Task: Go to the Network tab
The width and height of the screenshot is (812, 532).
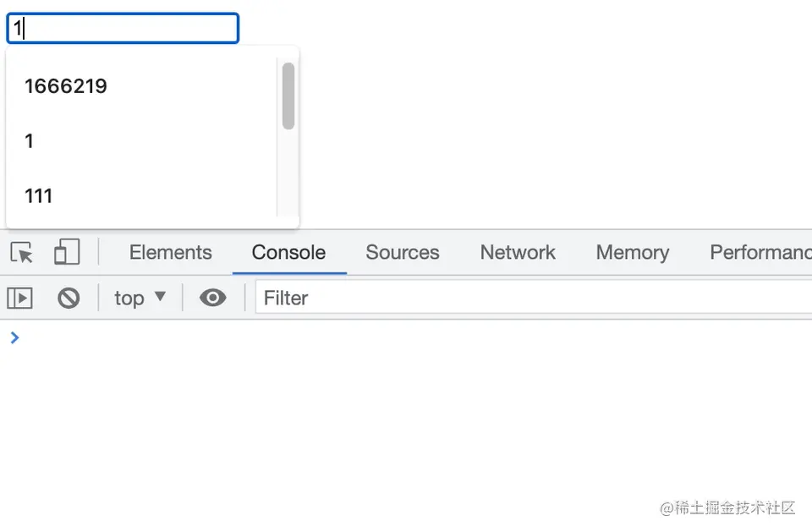Action: pyautogui.click(x=518, y=252)
